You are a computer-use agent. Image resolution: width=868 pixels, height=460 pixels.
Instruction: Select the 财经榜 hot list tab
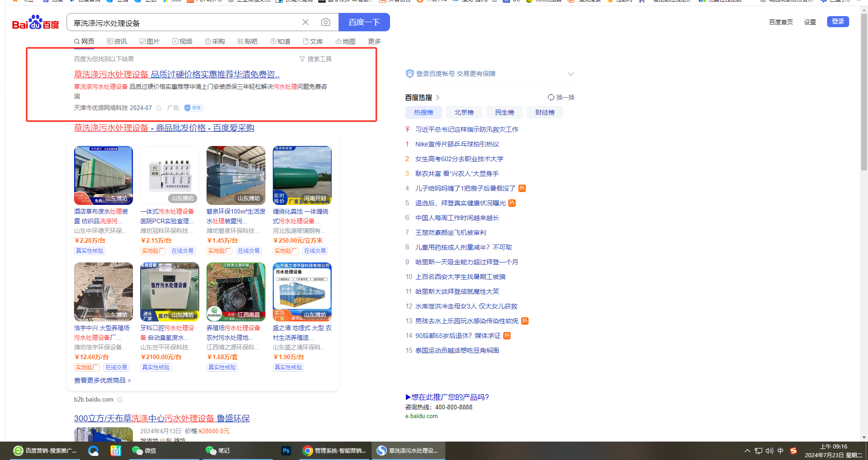pos(545,112)
